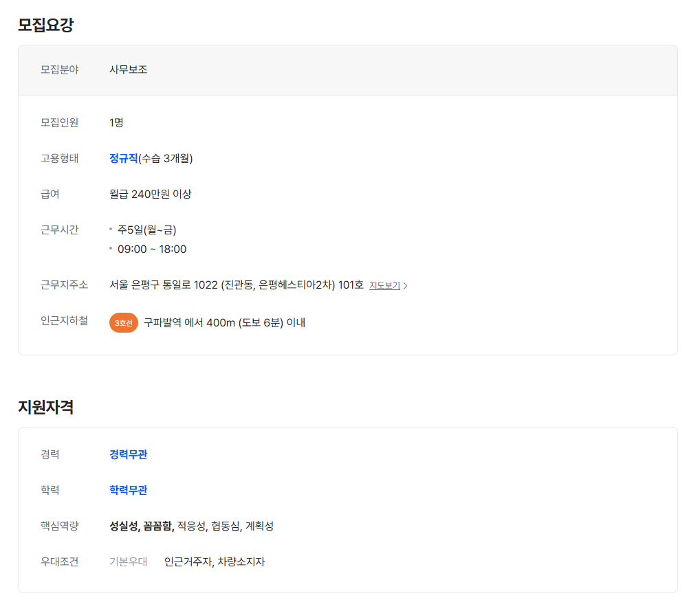Click the 주5일(월~금) working days item
Viewport: 700px width, 600px height.
point(146,230)
